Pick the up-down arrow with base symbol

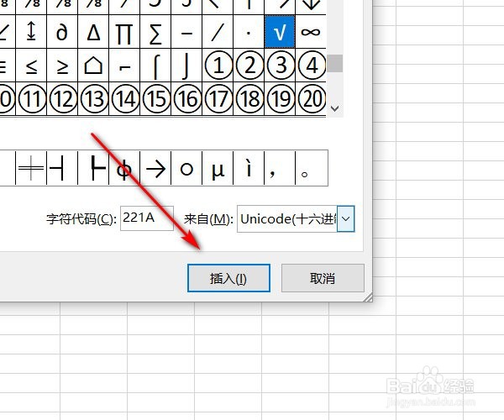pyautogui.click(x=31, y=32)
